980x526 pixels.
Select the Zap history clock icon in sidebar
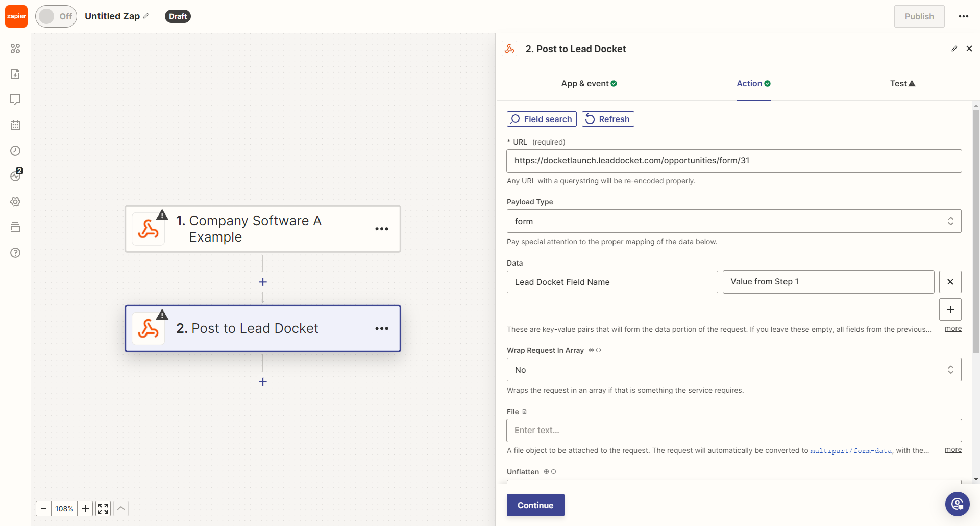pyautogui.click(x=15, y=151)
